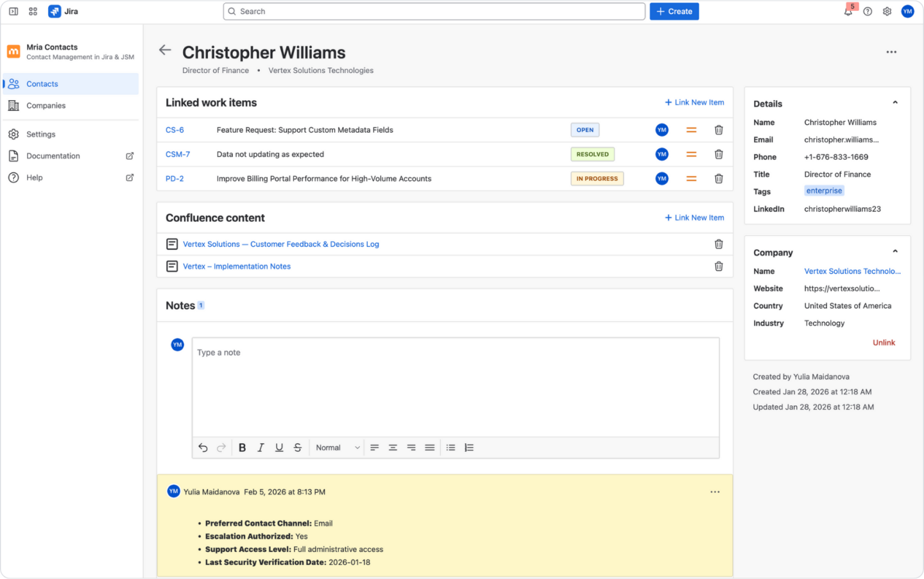Collapse the Details panel
The height and width of the screenshot is (579, 924).
[895, 102]
